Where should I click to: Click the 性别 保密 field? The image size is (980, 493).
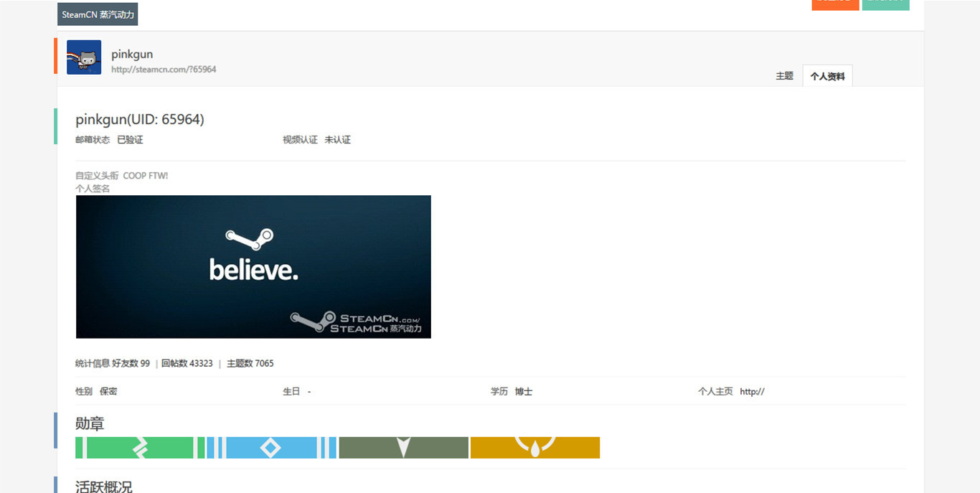[x=96, y=392]
